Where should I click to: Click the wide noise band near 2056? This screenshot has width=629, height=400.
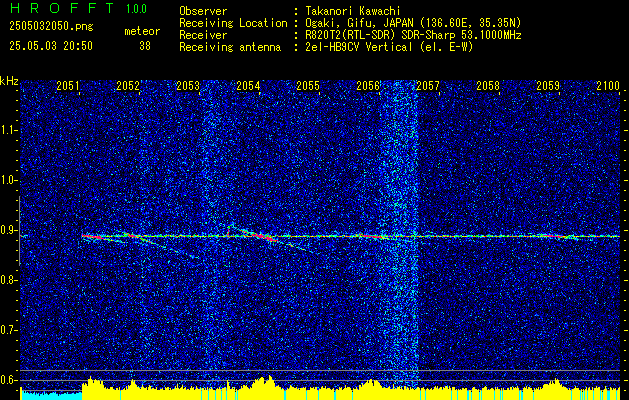coord(398,233)
